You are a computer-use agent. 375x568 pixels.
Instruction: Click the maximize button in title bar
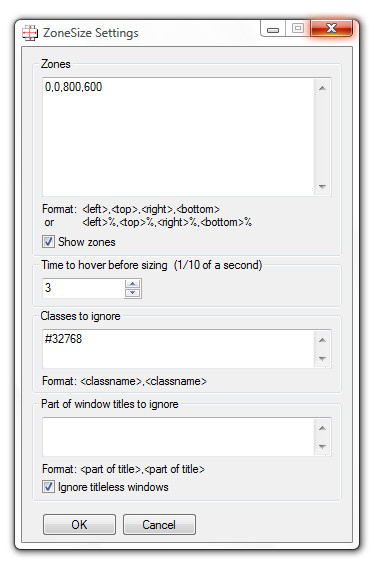298,28
